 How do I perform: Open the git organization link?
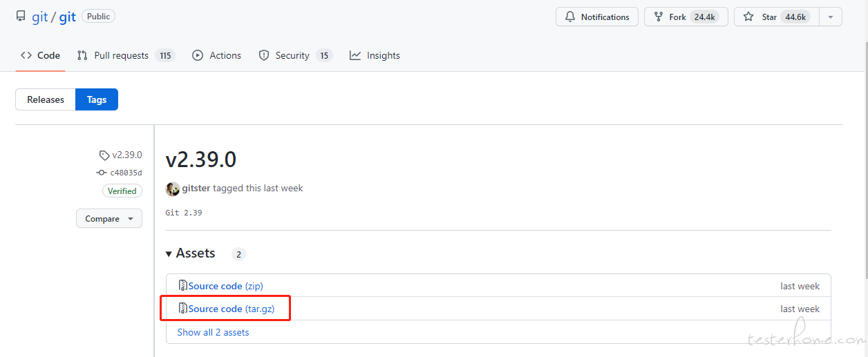40,17
